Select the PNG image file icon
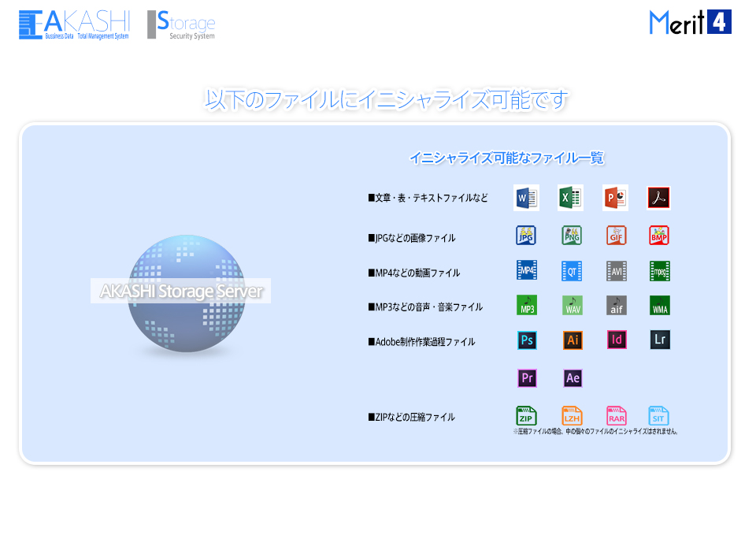Screen dimensions: 756x535 pyautogui.click(x=572, y=236)
